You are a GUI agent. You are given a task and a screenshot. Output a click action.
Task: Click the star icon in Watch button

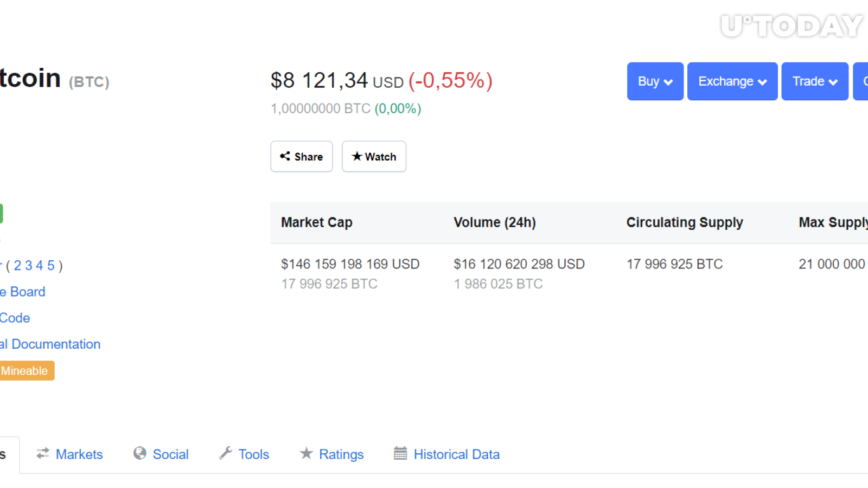356,156
